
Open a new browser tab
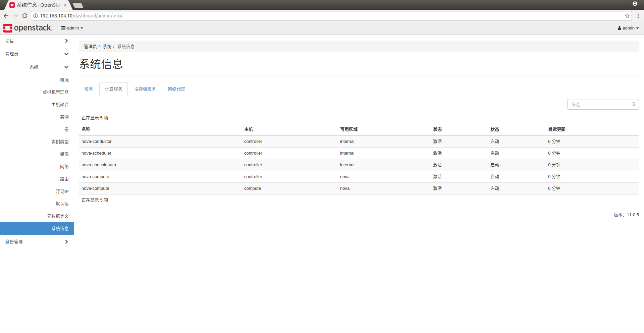pyautogui.click(x=78, y=5)
